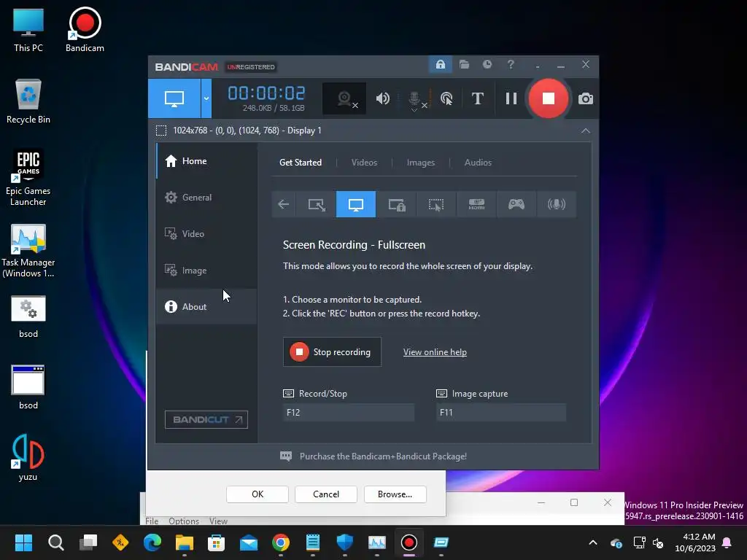
Task: Open Microsoft Edge from the taskbar
Action: (152, 542)
